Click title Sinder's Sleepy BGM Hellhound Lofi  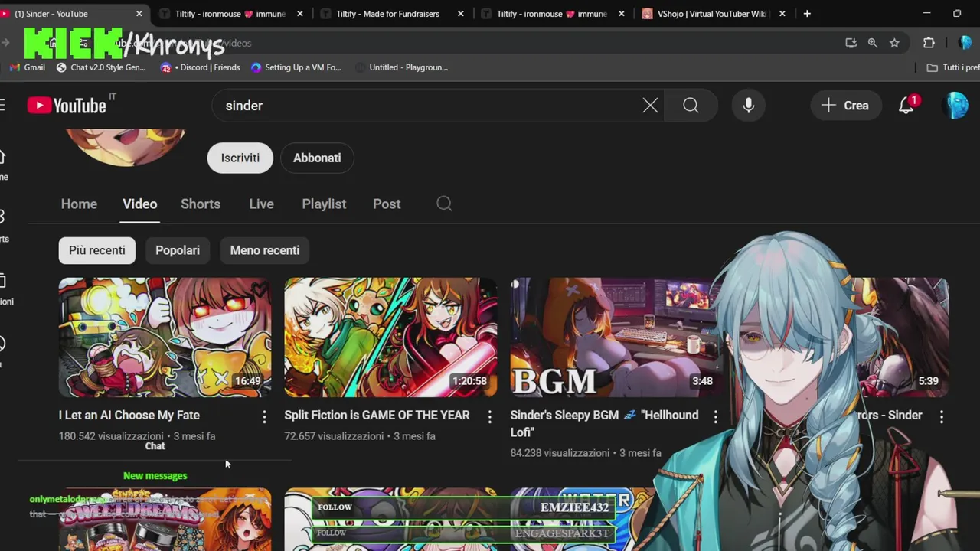point(604,423)
